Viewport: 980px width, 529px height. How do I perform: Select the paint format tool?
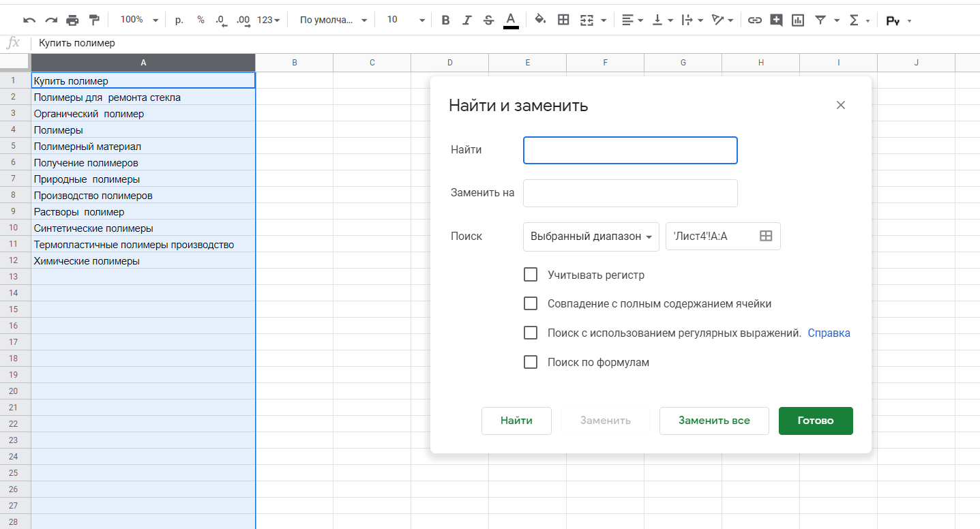click(x=94, y=20)
